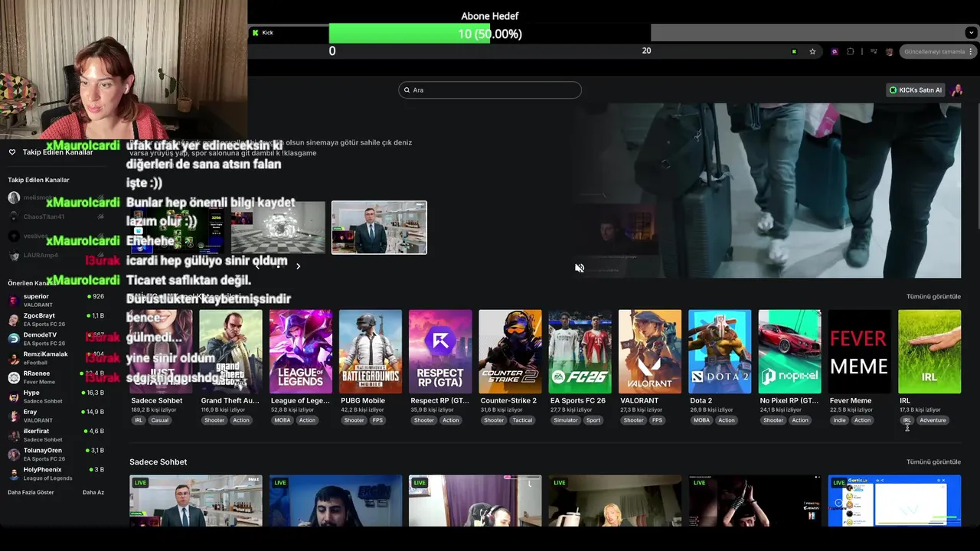Screen dimensions: 980x551
Task: Click FPS tag under PUBG Mobile
Action: [x=377, y=420]
